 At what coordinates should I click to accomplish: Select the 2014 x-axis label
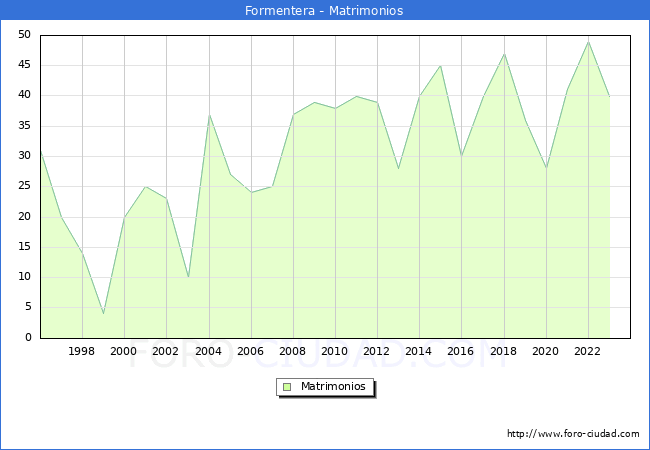[x=419, y=351]
